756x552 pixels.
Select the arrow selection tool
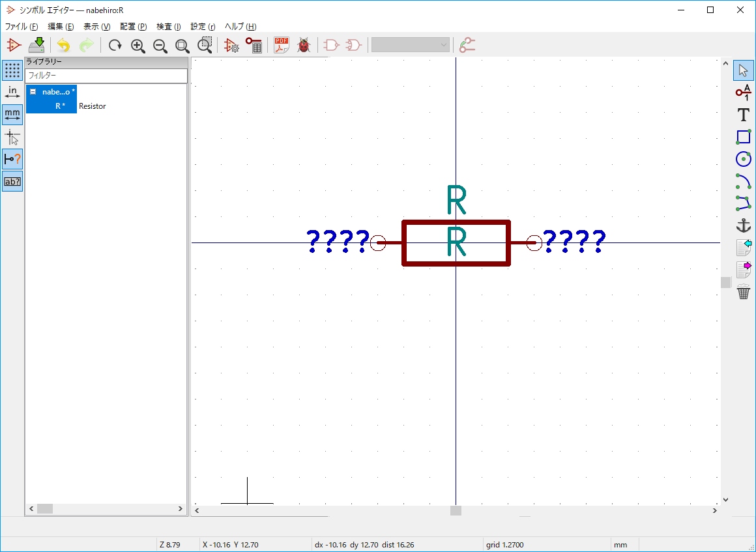(x=744, y=70)
